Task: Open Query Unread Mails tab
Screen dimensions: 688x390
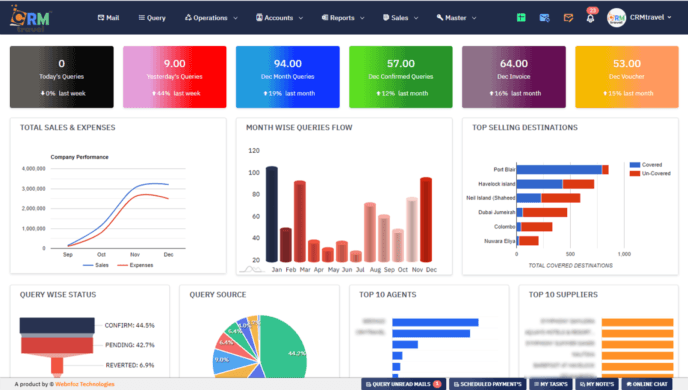Action: [403, 384]
